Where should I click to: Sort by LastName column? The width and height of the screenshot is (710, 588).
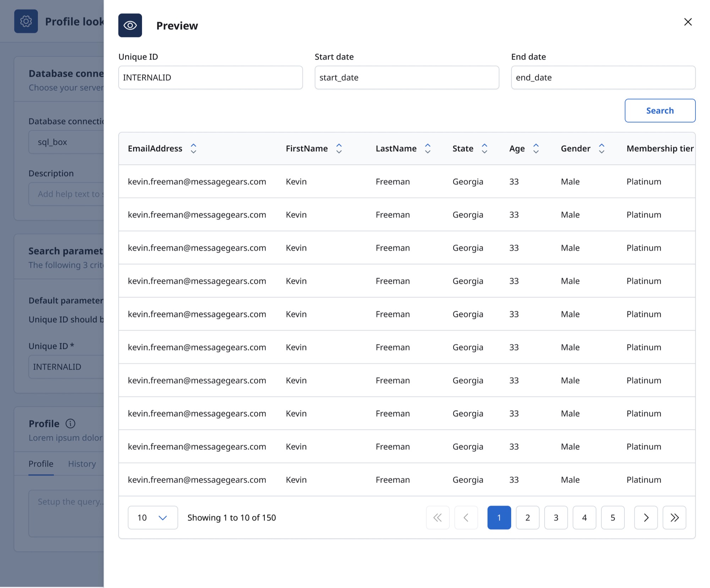tap(428, 148)
